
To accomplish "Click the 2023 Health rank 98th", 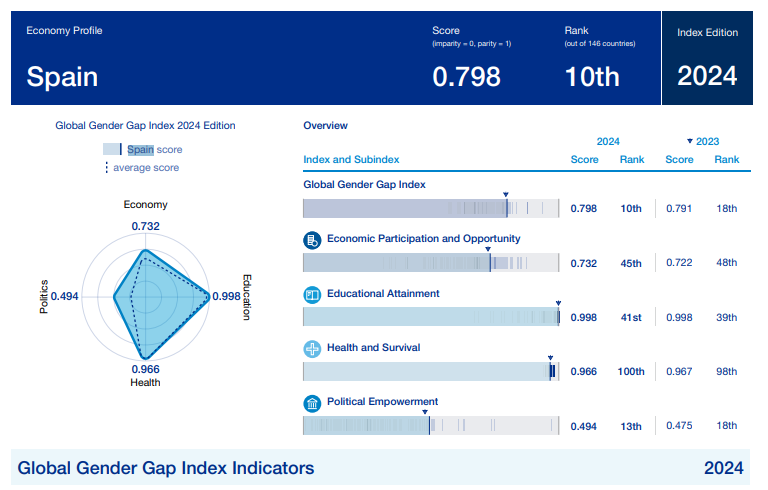I will (726, 371).
